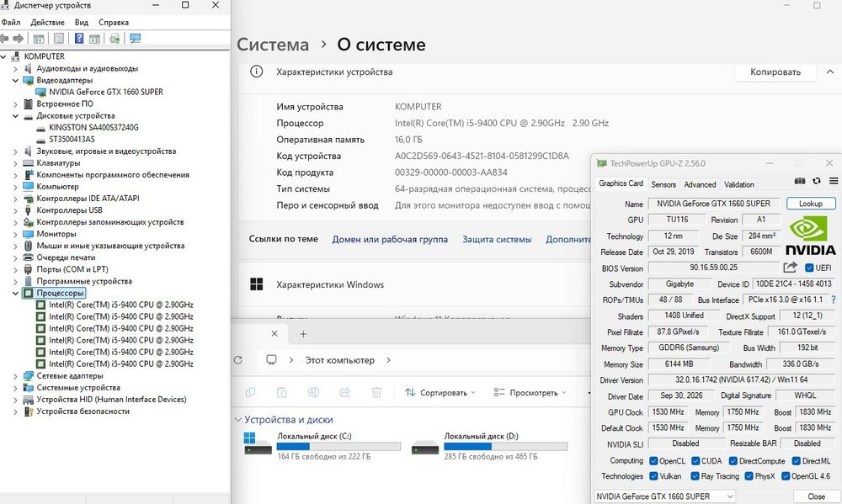
Task: Open the Справка menu in Device Manager
Action: coord(114,23)
